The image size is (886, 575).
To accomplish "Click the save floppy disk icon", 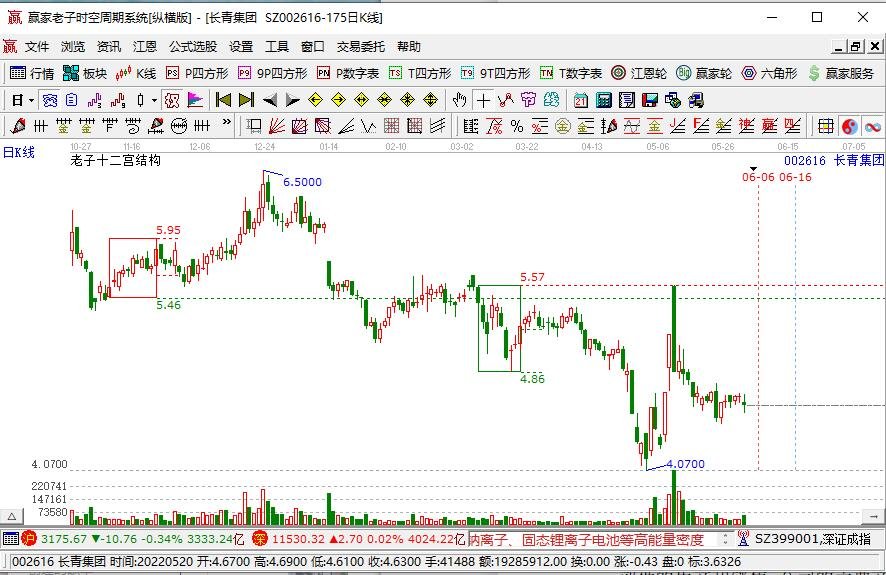I will (x=650, y=101).
